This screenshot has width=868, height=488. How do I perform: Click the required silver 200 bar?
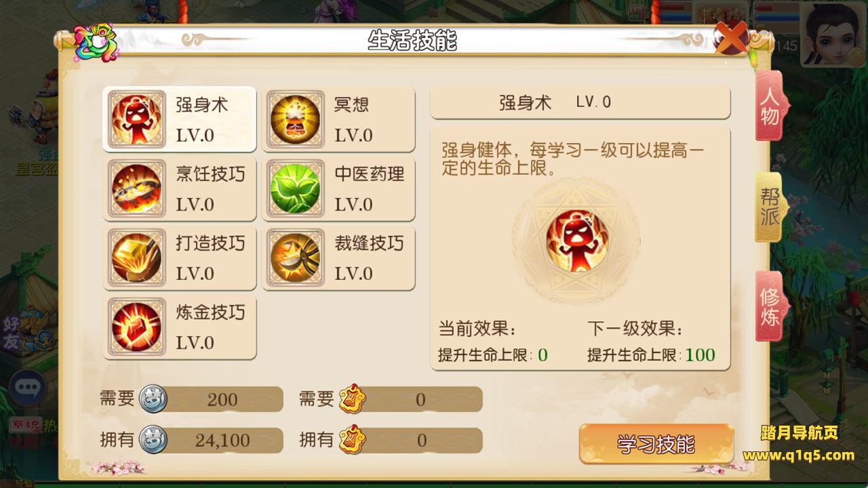(x=222, y=399)
